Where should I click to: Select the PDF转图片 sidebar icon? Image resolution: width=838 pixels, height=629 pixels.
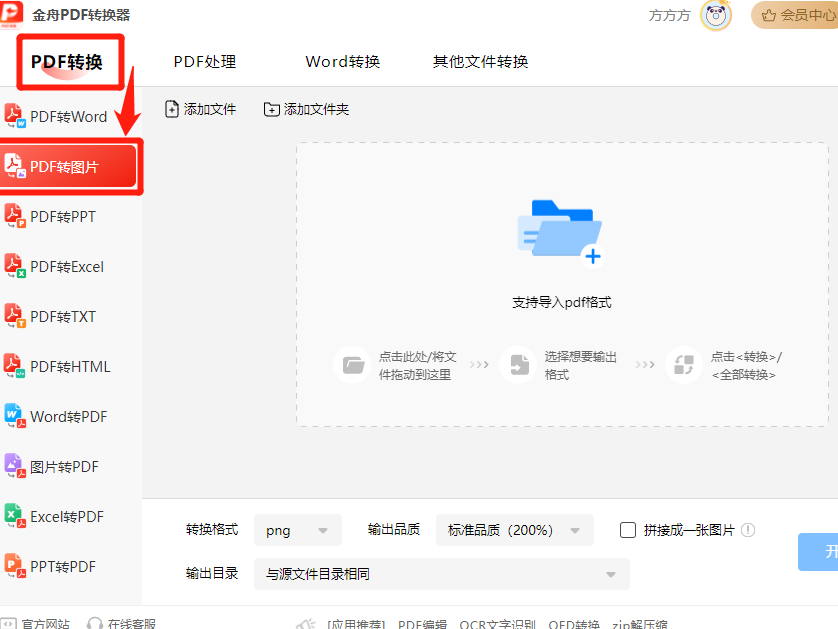click(x=15, y=166)
